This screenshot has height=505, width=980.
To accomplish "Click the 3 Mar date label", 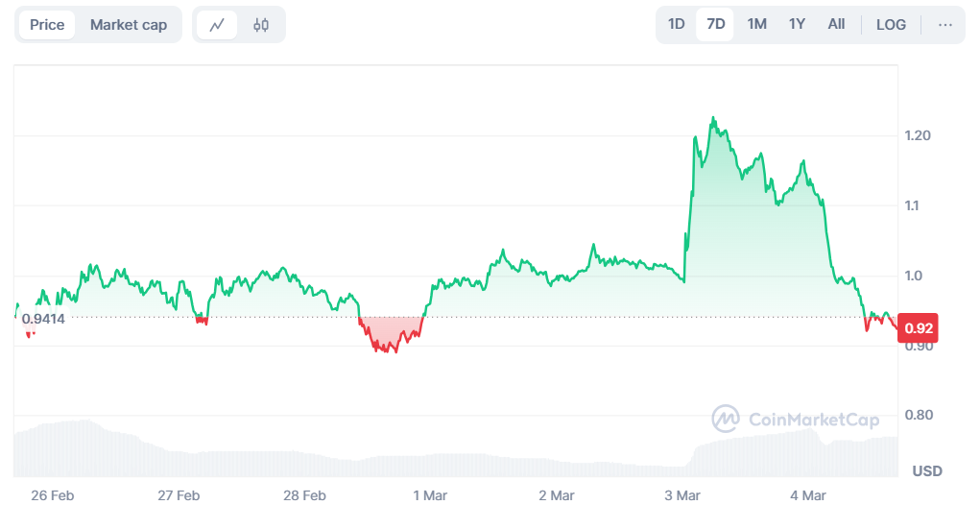I will point(681,495).
